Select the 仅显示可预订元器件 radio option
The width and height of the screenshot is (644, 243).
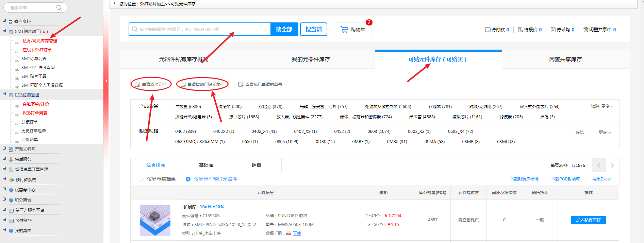point(188,179)
